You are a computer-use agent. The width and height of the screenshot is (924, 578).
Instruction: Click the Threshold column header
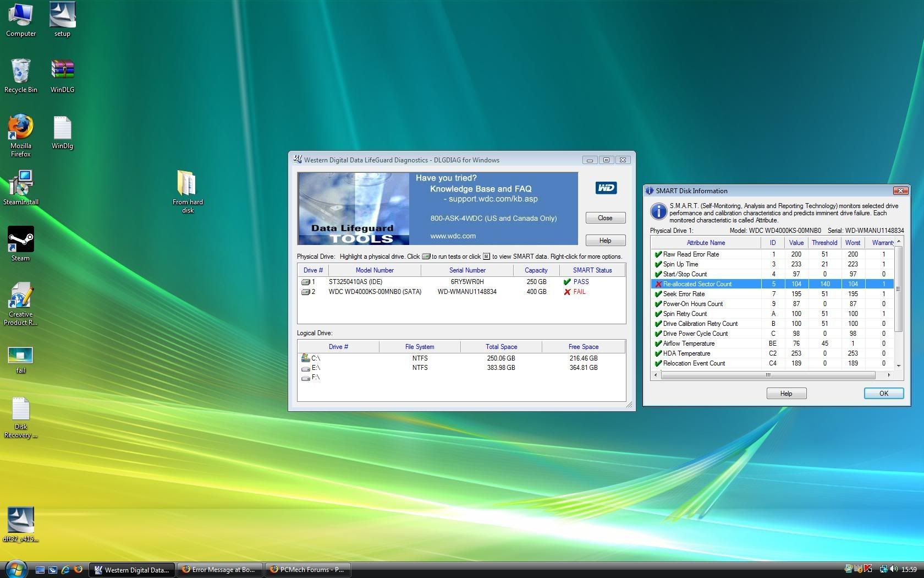click(x=824, y=243)
